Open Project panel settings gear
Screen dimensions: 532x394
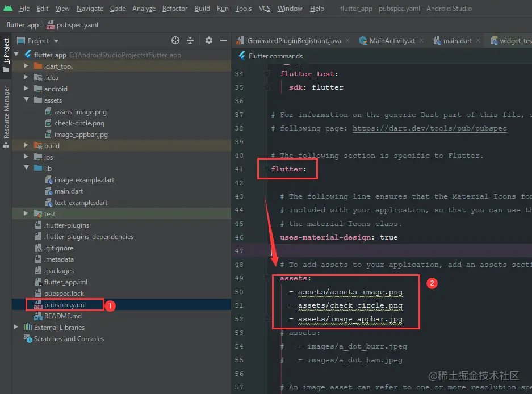pos(209,41)
